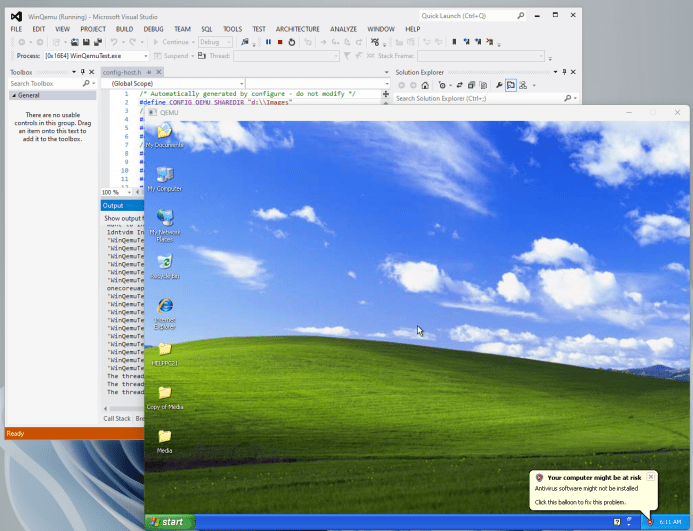Select the HELPPC21 folder icon

(165, 354)
